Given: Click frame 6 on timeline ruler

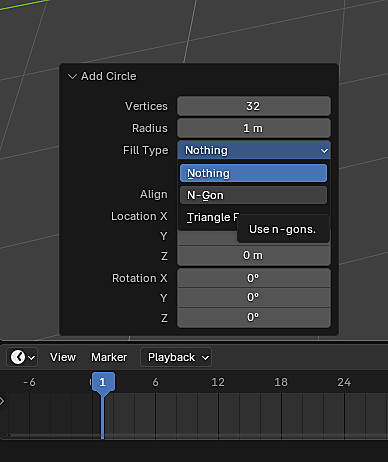Looking at the screenshot, I should click(155, 382).
